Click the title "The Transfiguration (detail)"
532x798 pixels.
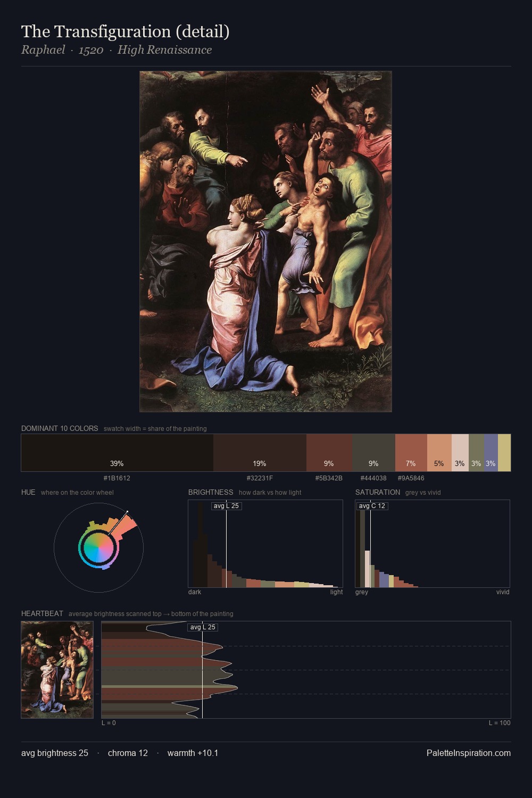[125, 32]
